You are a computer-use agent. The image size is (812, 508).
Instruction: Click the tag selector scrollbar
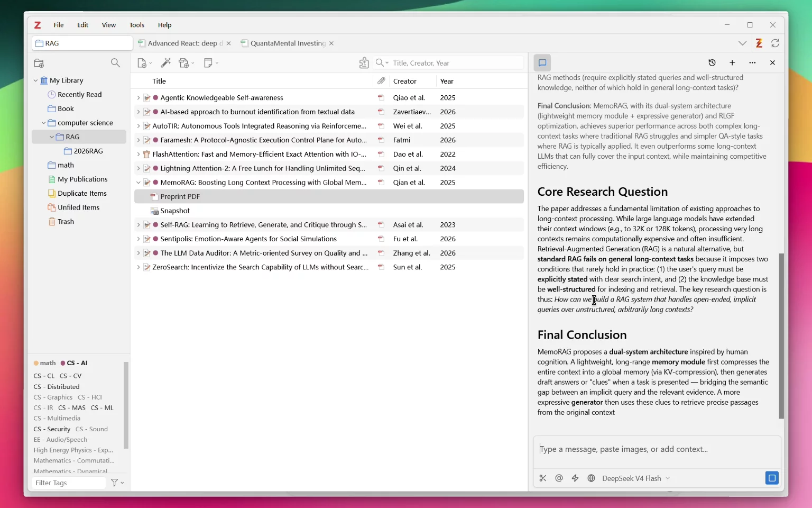click(x=126, y=405)
